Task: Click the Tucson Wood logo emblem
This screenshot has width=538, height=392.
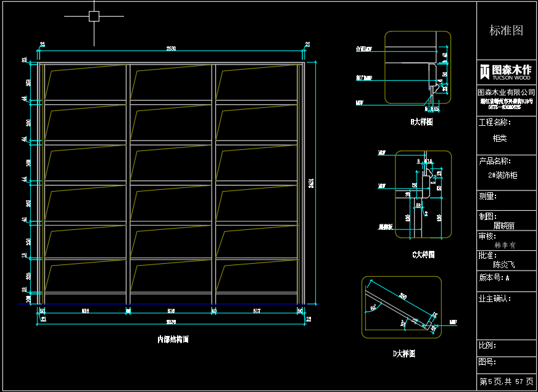Action: click(484, 71)
